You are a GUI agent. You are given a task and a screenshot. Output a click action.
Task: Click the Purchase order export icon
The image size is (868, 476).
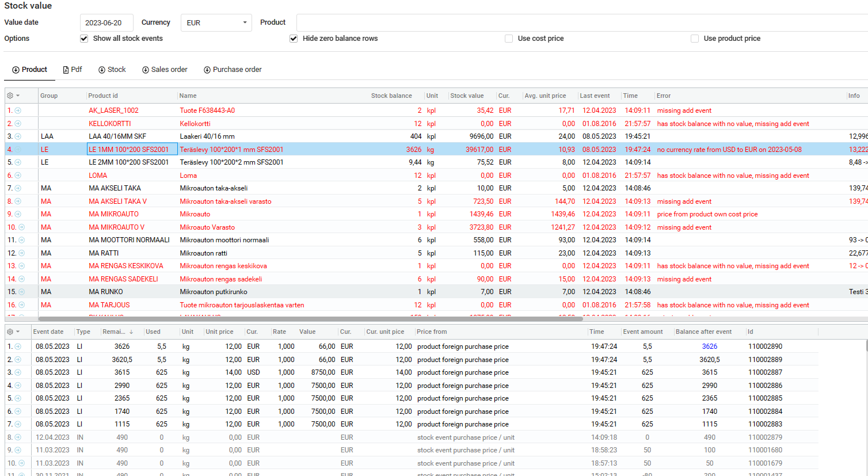click(207, 70)
